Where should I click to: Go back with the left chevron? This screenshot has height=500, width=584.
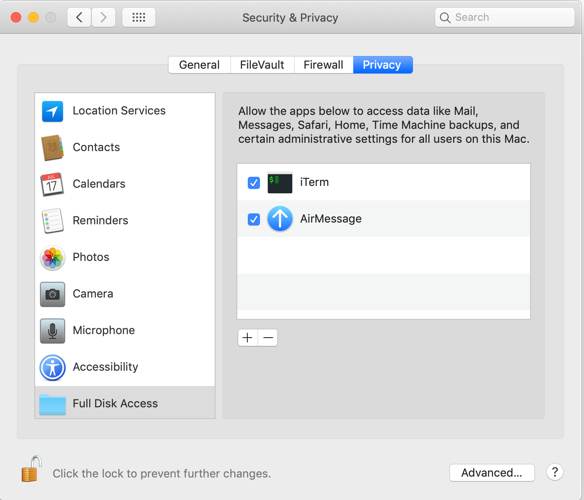point(79,17)
